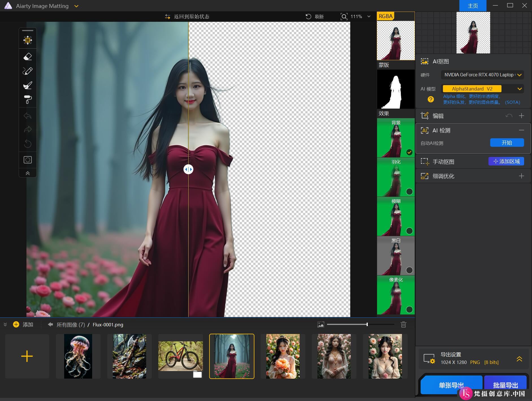Select the Dodge paint brush tool
Viewport: 532px width, 401px height.
[x=28, y=85]
